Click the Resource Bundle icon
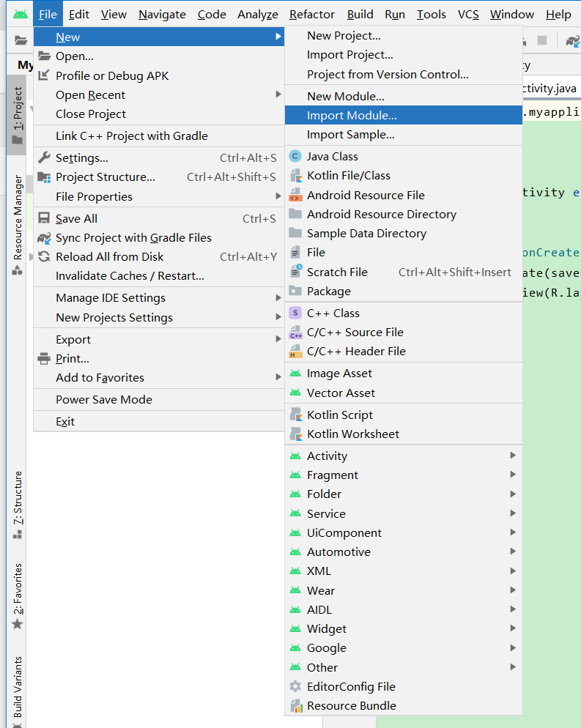 click(x=295, y=706)
